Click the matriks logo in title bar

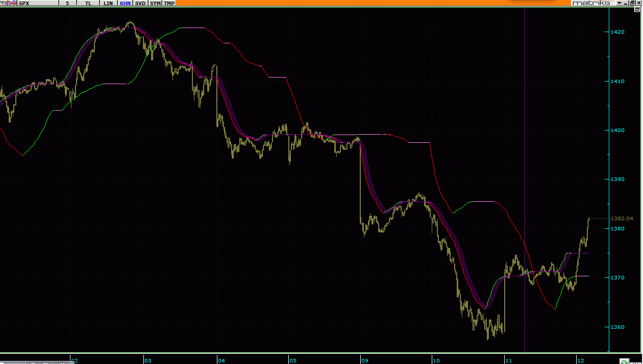tap(591, 3)
